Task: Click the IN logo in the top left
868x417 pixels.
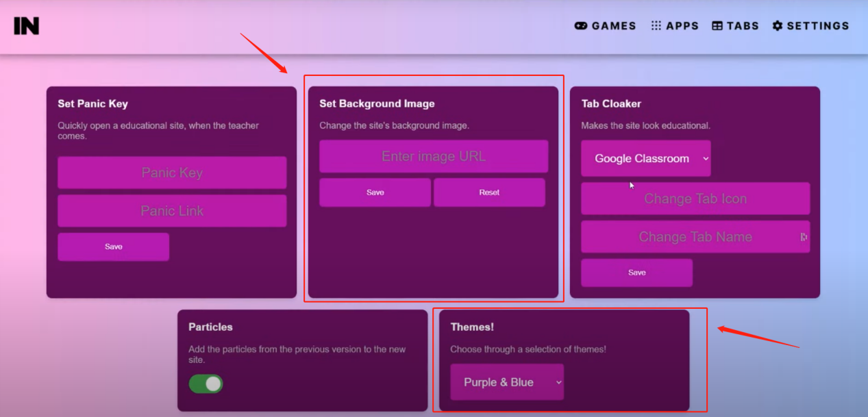Action: click(25, 25)
